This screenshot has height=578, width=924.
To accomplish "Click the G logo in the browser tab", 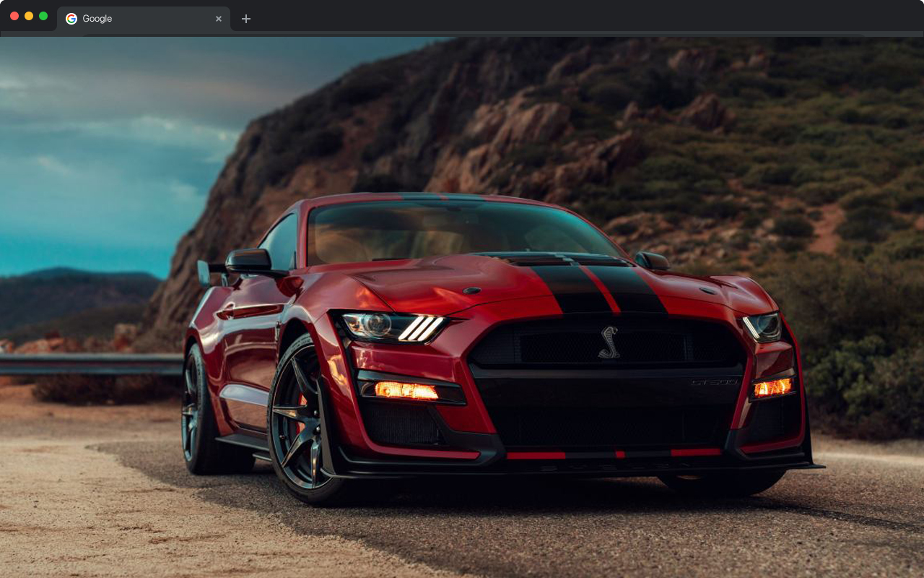I will tap(71, 19).
